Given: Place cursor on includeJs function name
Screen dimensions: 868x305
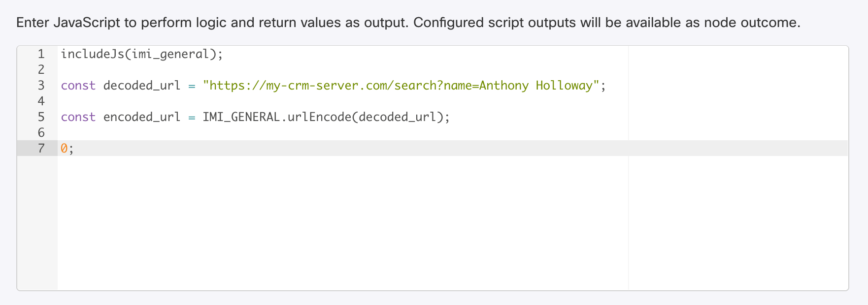Looking at the screenshot, I should [92, 54].
